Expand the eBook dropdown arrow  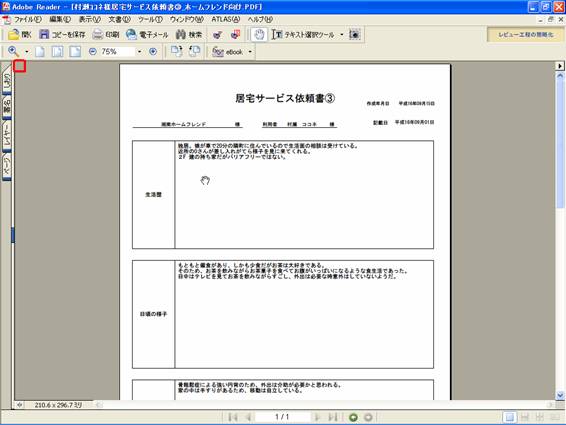pos(250,52)
